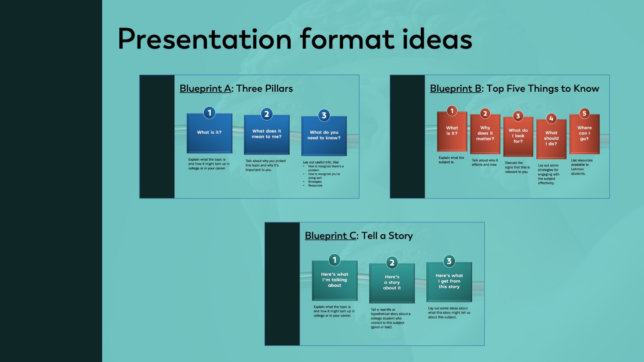Viewport: 644px width, 362px height.
Task: Select the red "Why does it matter?" box
Action: point(485,135)
